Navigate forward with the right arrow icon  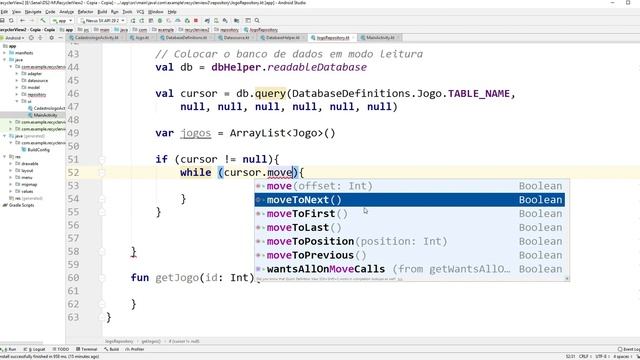[32, 20]
